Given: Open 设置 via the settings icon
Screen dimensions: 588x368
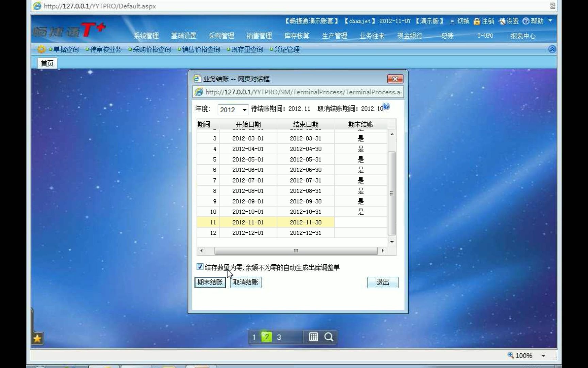Looking at the screenshot, I should pyautogui.click(x=503, y=21).
